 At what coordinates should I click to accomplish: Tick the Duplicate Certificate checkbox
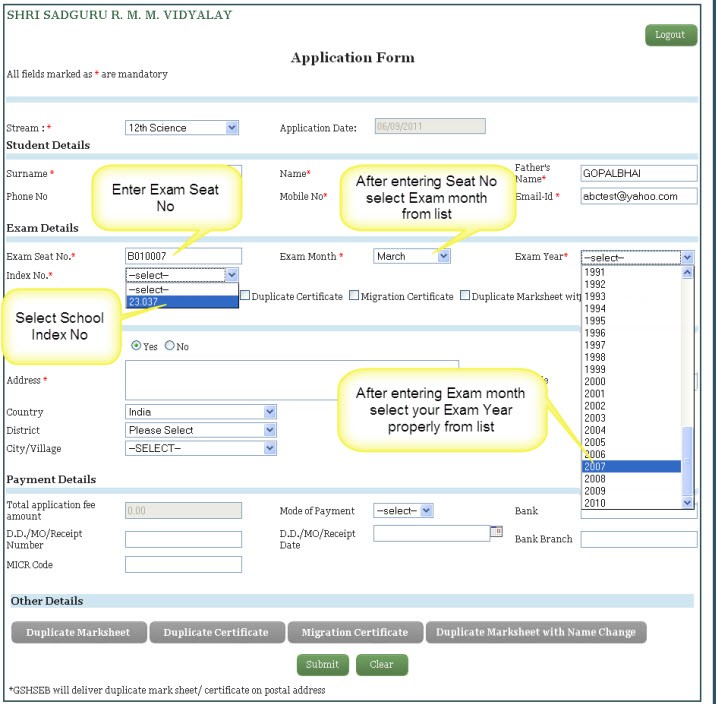245,296
